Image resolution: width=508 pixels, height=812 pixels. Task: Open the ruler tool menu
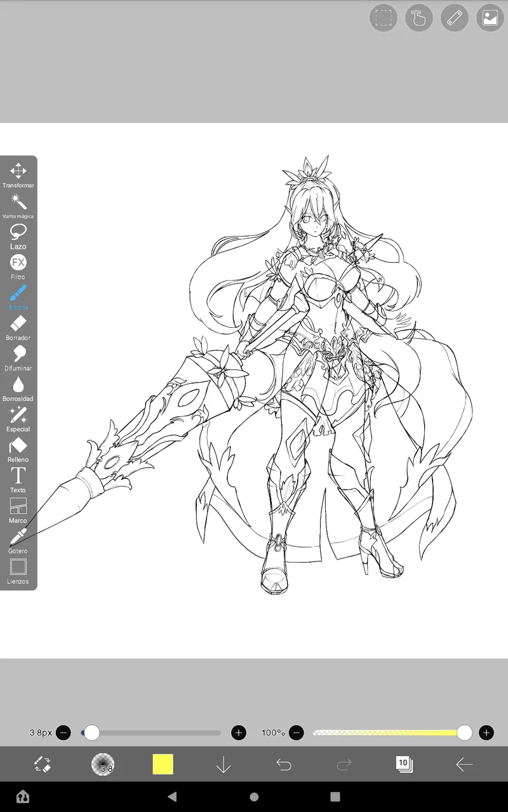click(x=455, y=18)
